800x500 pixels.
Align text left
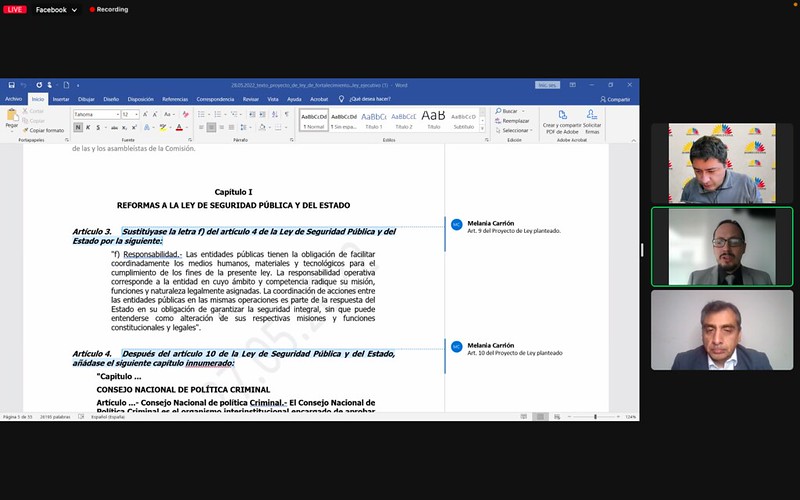tap(201, 128)
